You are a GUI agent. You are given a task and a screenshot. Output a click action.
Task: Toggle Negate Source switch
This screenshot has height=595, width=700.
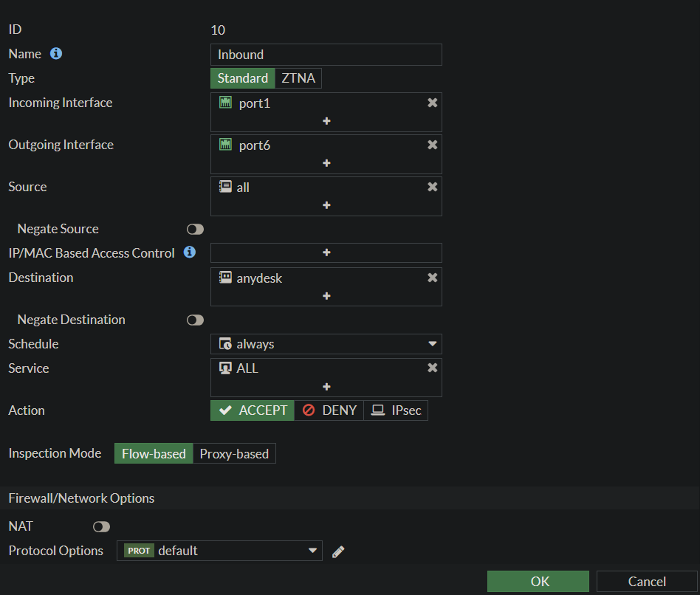point(195,230)
